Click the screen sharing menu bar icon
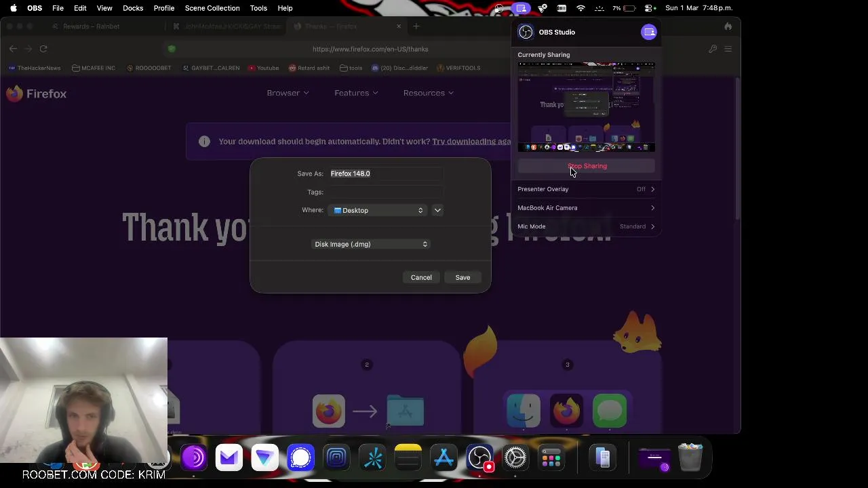Image resolution: width=868 pixels, height=488 pixels. [x=521, y=8]
